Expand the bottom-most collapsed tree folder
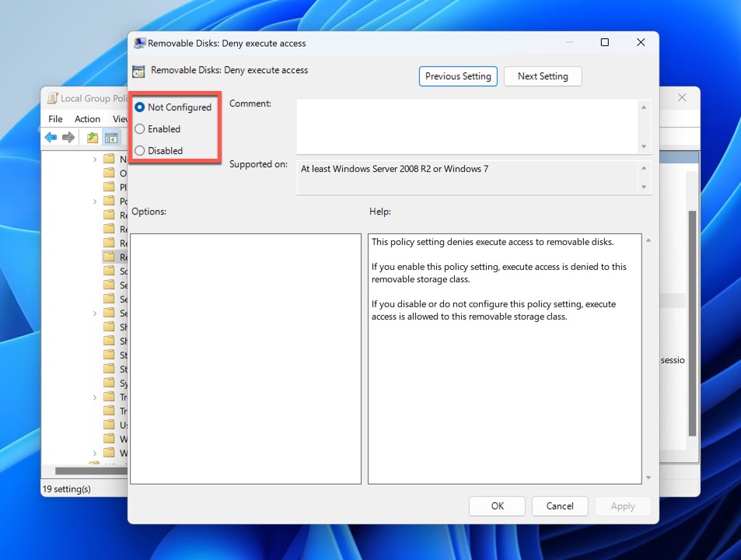Image resolution: width=741 pixels, height=560 pixels. (x=95, y=453)
